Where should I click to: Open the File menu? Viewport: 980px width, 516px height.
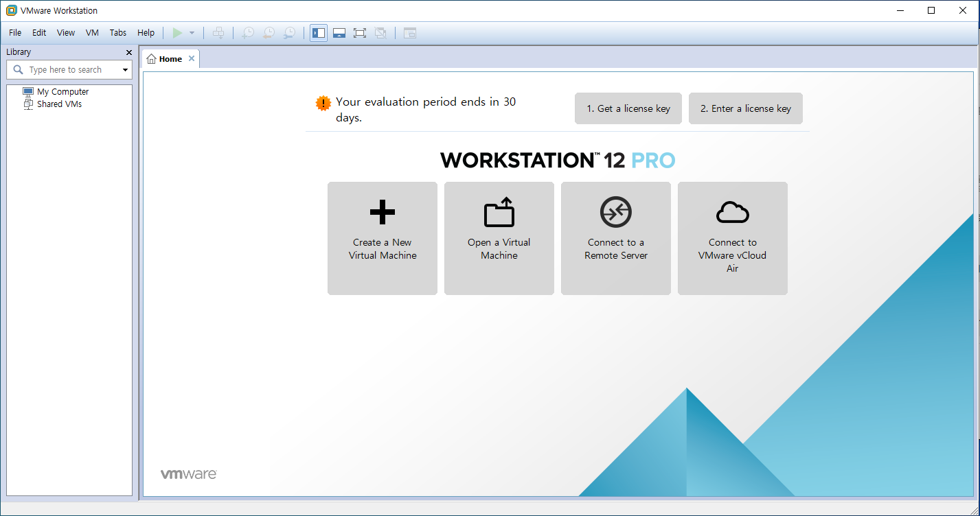[x=15, y=32]
